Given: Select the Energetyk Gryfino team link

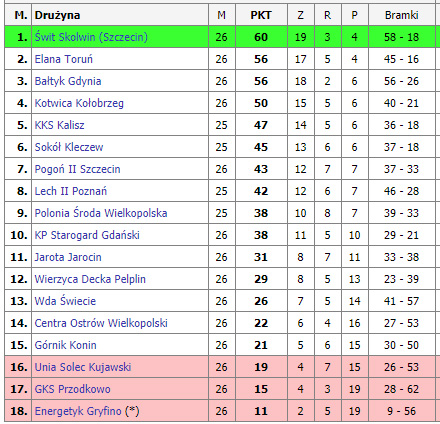Looking at the screenshot, I should 78,411.
